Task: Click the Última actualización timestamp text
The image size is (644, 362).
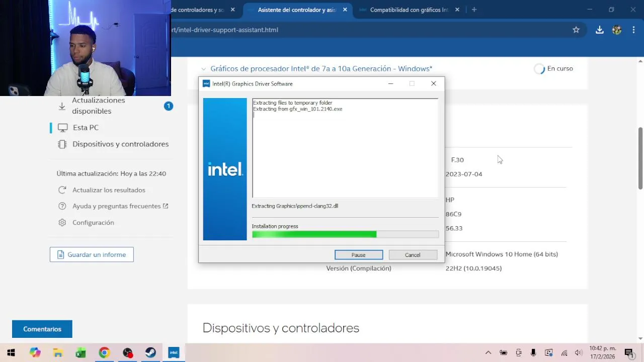Action: 111,173
